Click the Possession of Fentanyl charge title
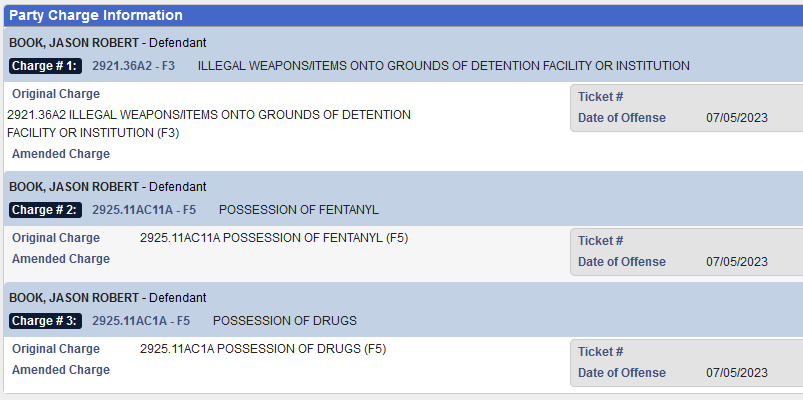The height and width of the screenshot is (400, 803). (298, 210)
